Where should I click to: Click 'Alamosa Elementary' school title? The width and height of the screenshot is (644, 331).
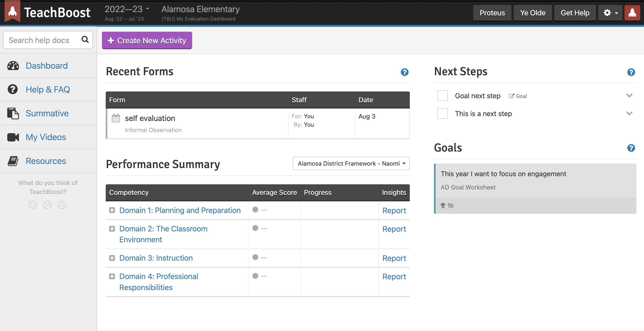201,9
